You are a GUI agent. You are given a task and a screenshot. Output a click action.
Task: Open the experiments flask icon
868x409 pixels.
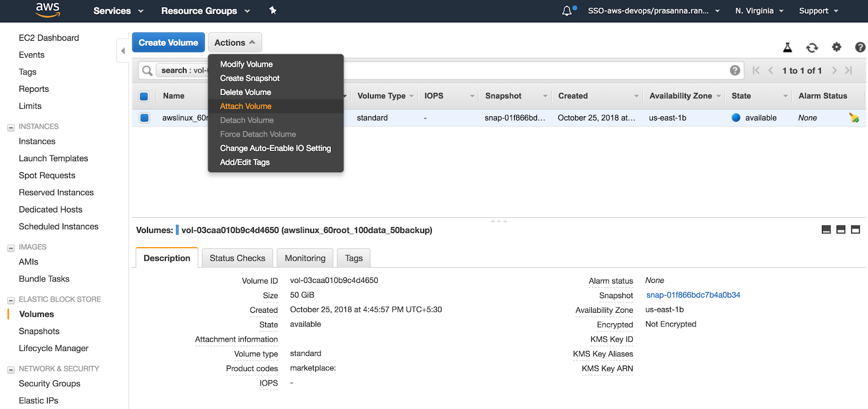click(x=788, y=48)
